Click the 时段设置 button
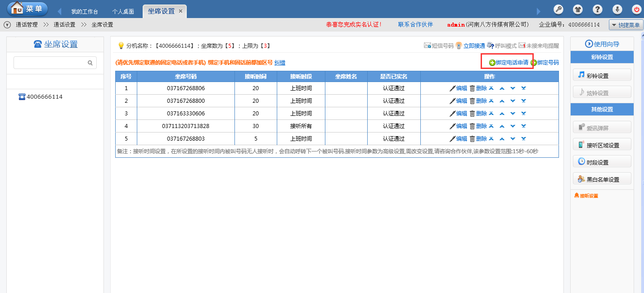This screenshot has height=293, width=644. (602, 162)
